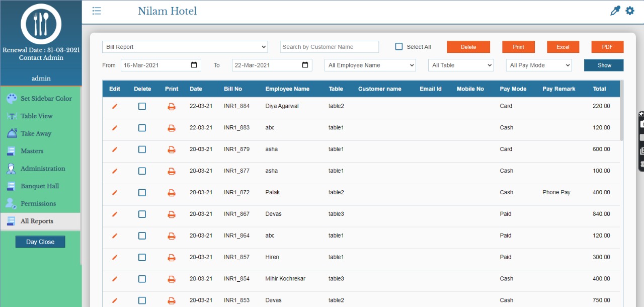Edit bill INR1_854 with the pencil icon
Viewport: 644px width, 307px height.
tap(115, 279)
